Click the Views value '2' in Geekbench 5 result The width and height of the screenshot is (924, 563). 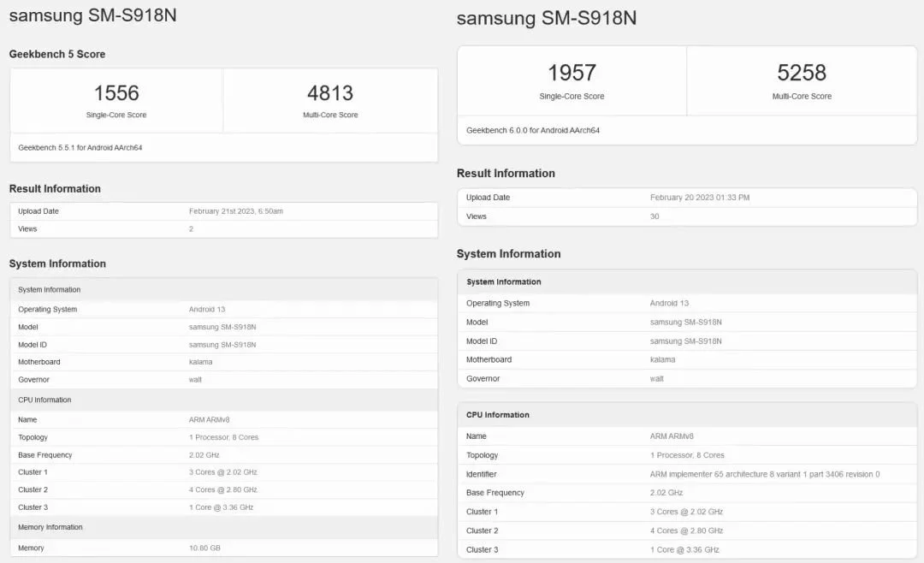pyautogui.click(x=191, y=228)
